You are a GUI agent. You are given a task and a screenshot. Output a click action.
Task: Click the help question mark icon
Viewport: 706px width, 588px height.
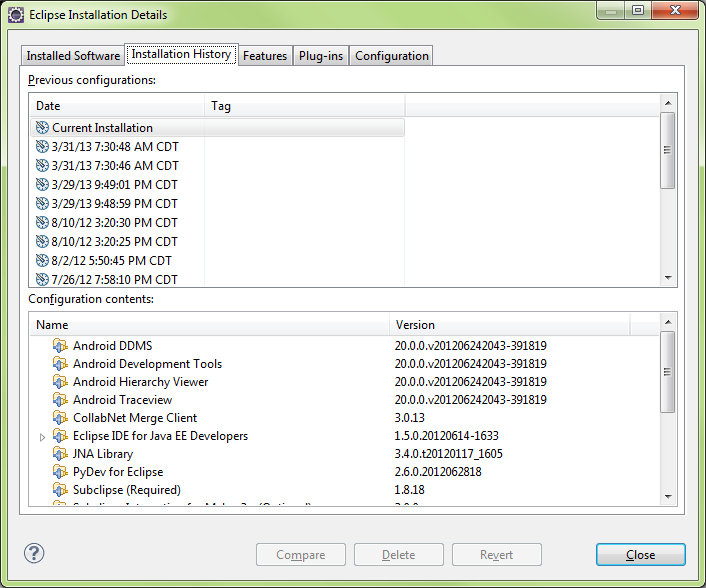pos(34,553)
